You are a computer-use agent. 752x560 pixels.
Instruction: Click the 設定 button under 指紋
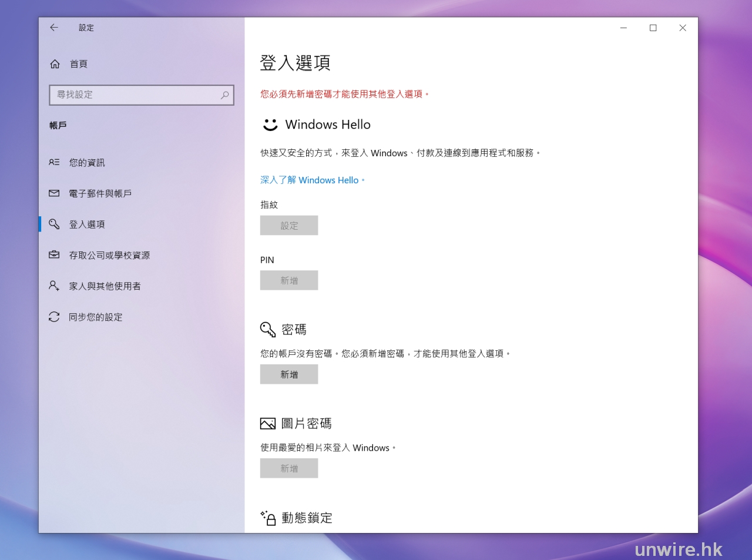[x=289, y=226]
